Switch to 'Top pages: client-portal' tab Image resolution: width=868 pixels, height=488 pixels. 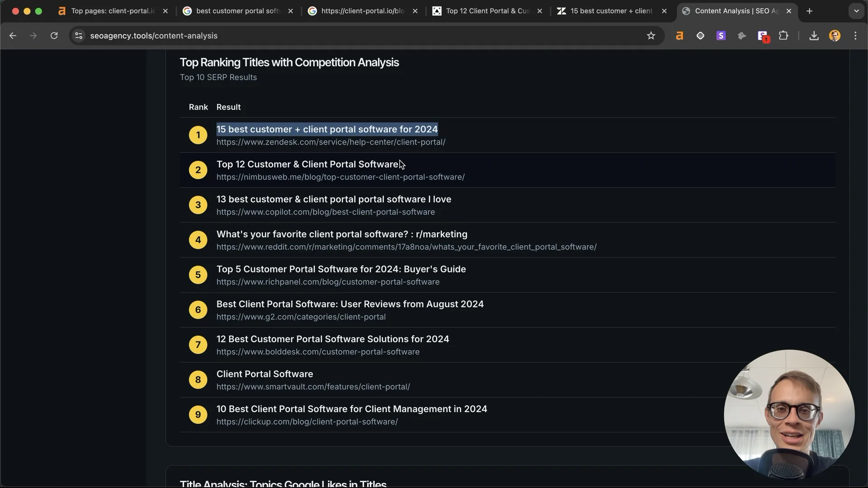coord(113,11)
